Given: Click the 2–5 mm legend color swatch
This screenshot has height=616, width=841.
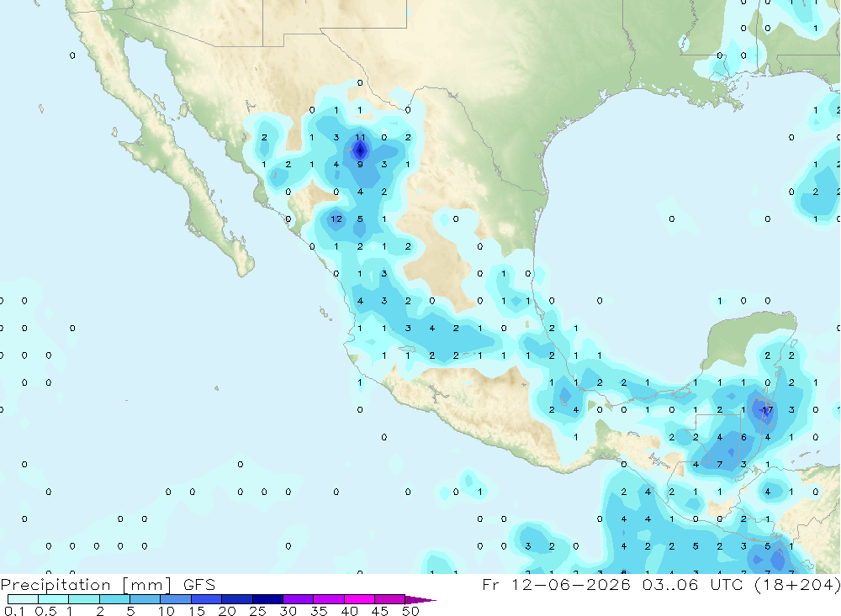Looking at the screenshot, I should (114, 599).
